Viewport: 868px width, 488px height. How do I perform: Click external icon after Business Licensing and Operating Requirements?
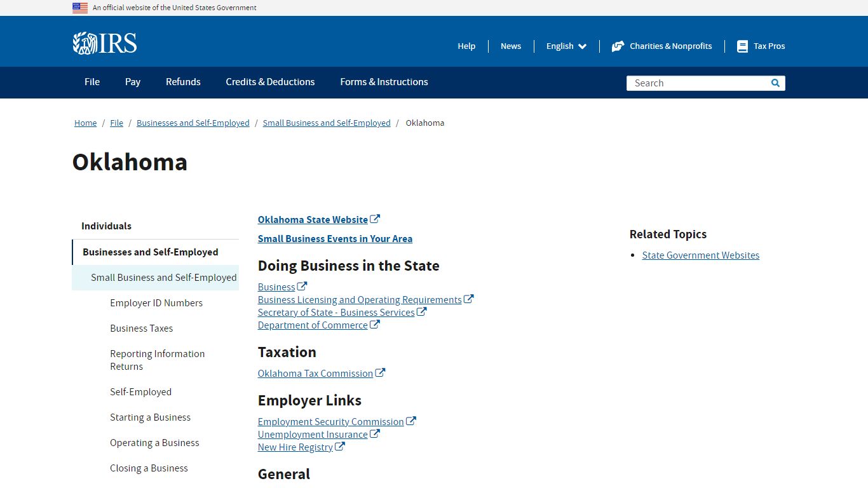[469, 299]
